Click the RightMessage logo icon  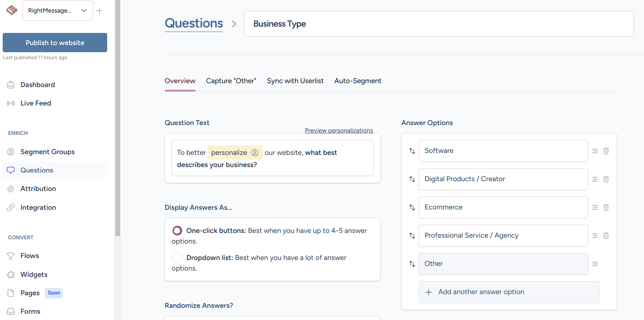click(x=12, y=11)
